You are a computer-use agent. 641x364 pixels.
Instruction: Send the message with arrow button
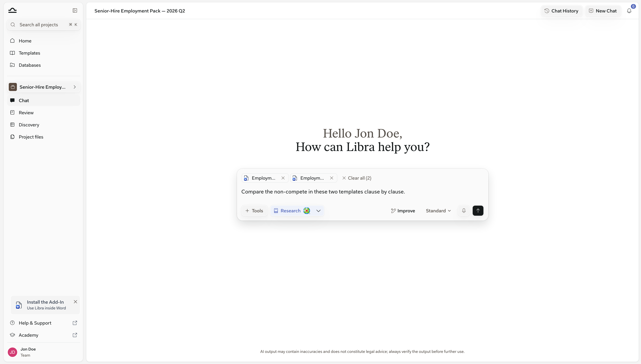point(478,210)
